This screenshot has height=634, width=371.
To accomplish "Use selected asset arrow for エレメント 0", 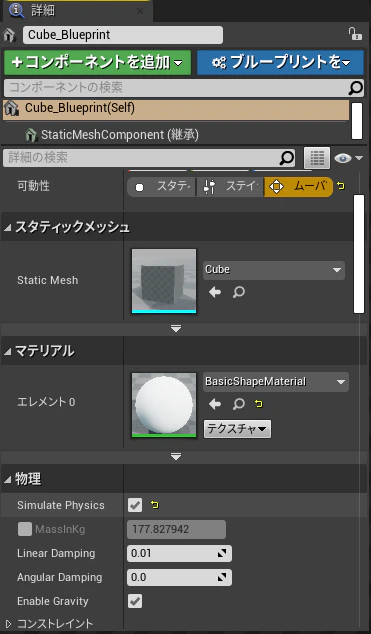I will 215,404.
